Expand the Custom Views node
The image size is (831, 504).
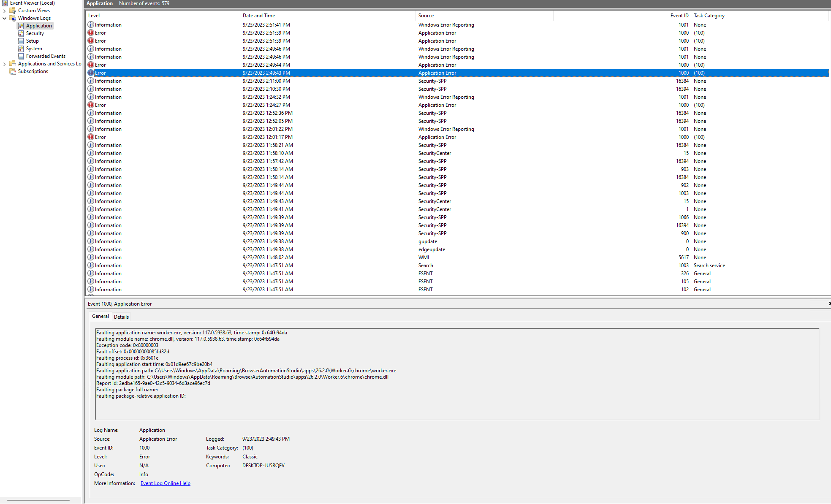pyautogui.click(x=4, y=11)
